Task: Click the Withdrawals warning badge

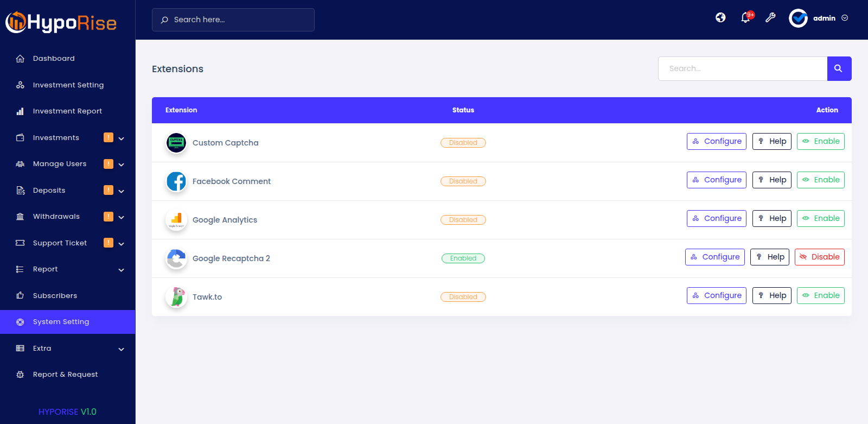Action: click(108, 216)
